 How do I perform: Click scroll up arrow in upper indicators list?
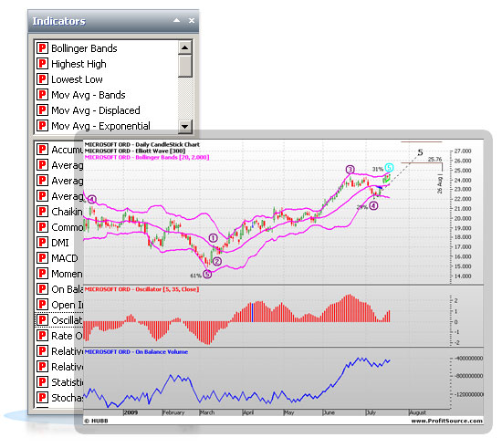[x=184, y=47]
